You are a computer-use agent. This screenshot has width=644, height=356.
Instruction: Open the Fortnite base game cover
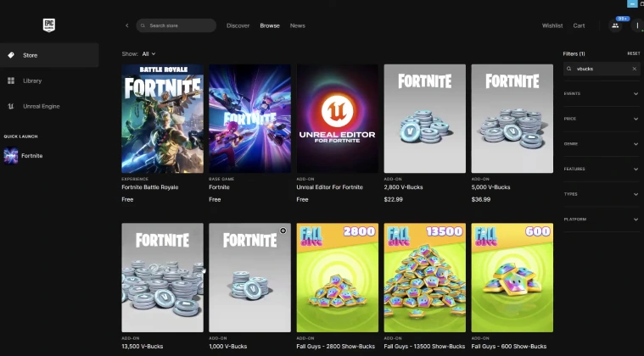pos(249,119)
